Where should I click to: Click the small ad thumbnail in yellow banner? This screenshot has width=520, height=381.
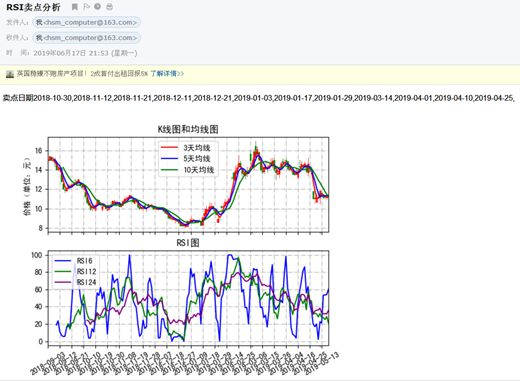click(x=10, y=74)
